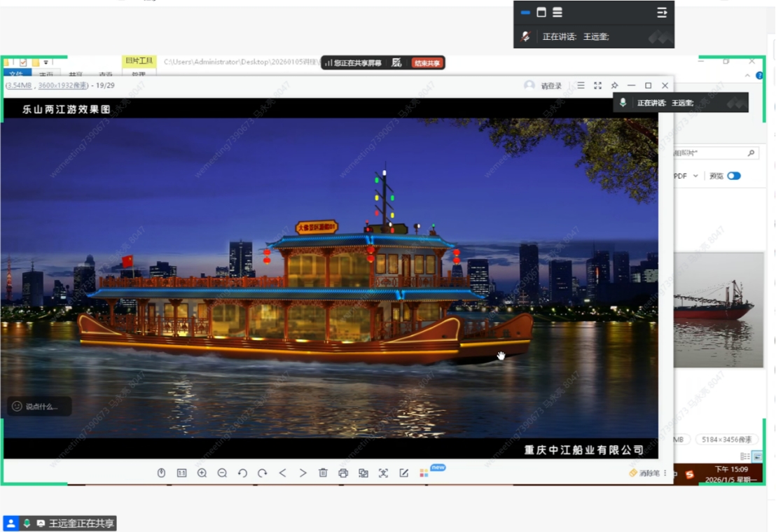Open the viewer hamburger menu
The image size is (776, 532).
(581, 85)
